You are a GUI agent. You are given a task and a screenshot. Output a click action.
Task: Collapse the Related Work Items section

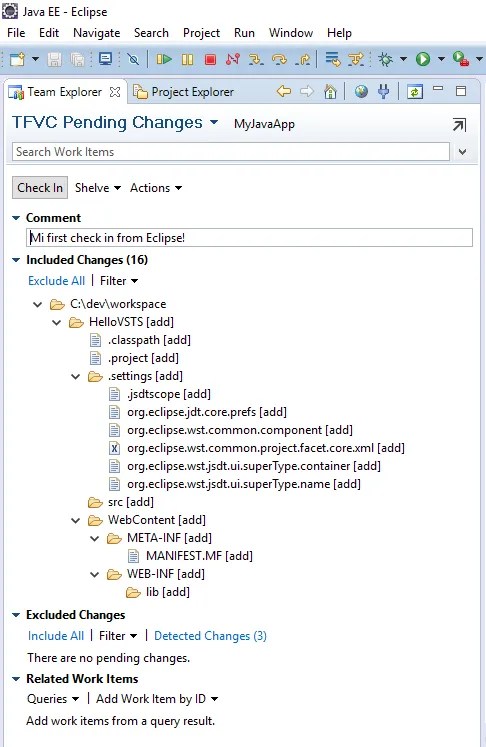click(16, 678)
